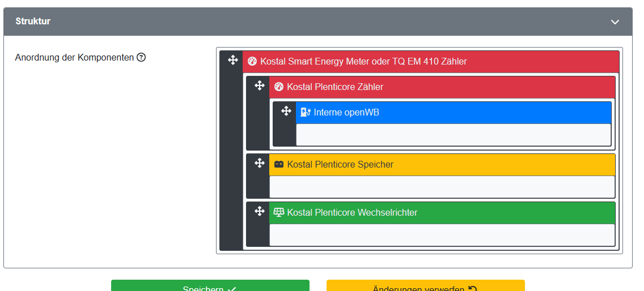Select the Interne openWB entry
This screenshot has width=644, height=291.
point(454,113)
